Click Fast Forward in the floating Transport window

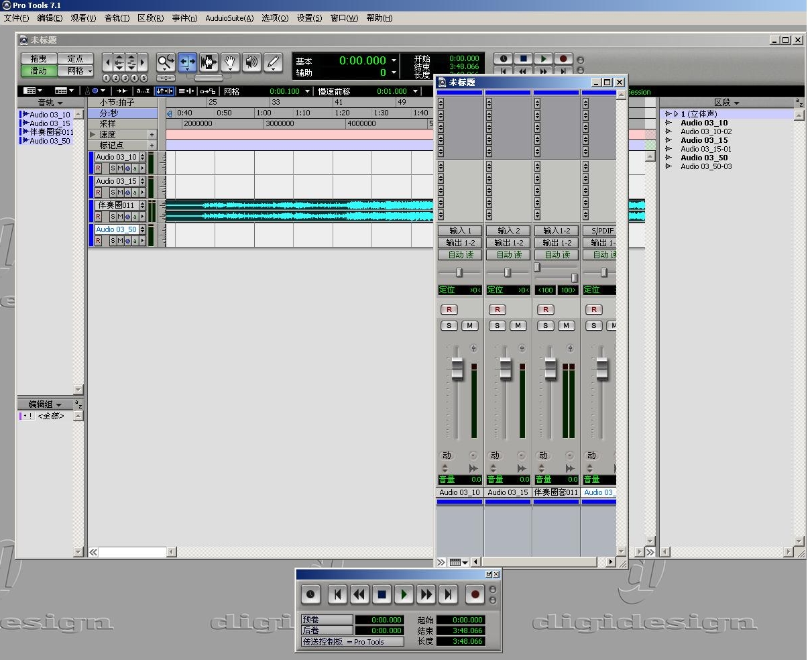426,594
